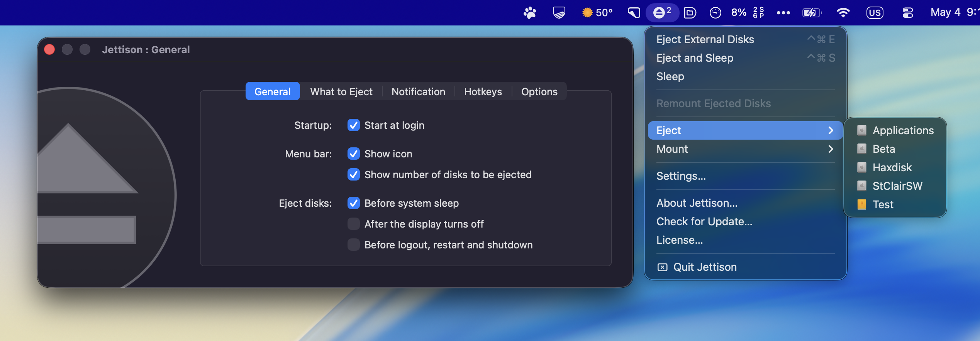Click the paw print menu bar icon

tap(530, 13)
